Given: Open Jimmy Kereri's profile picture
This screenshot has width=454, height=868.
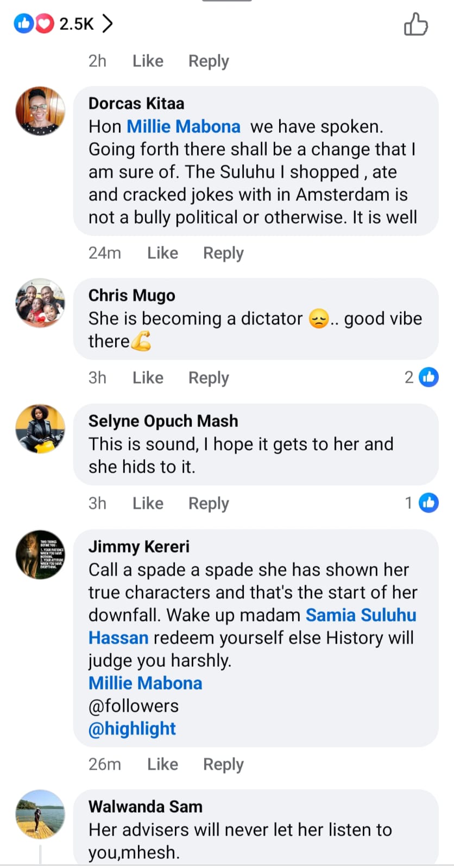Looking at the screenshot, I should tap(40, 554).
